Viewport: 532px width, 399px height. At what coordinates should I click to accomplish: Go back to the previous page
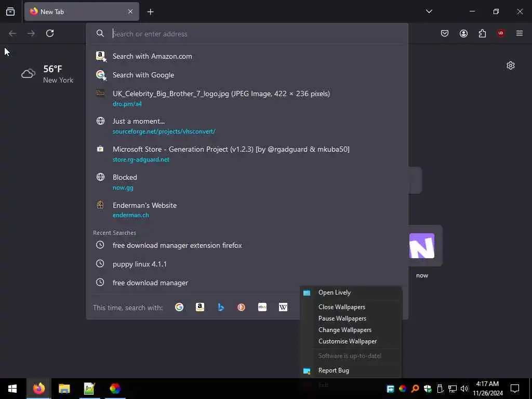12,33
